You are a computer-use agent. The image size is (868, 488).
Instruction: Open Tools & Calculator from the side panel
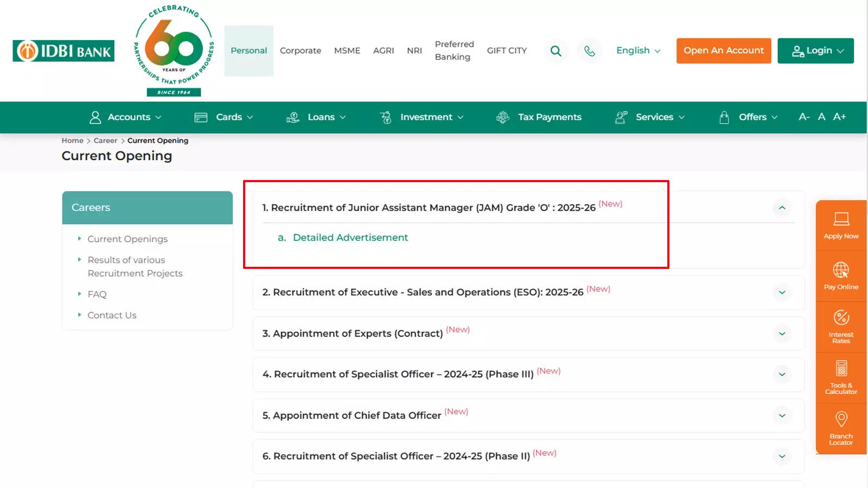coord(840,376)
